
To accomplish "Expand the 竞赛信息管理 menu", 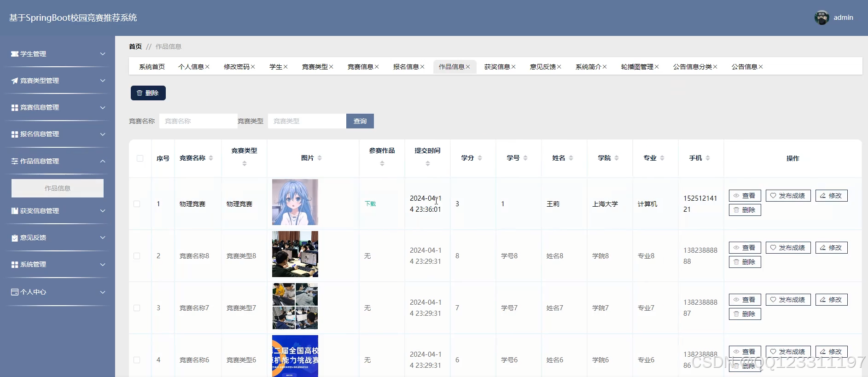I will coord(103,107).
